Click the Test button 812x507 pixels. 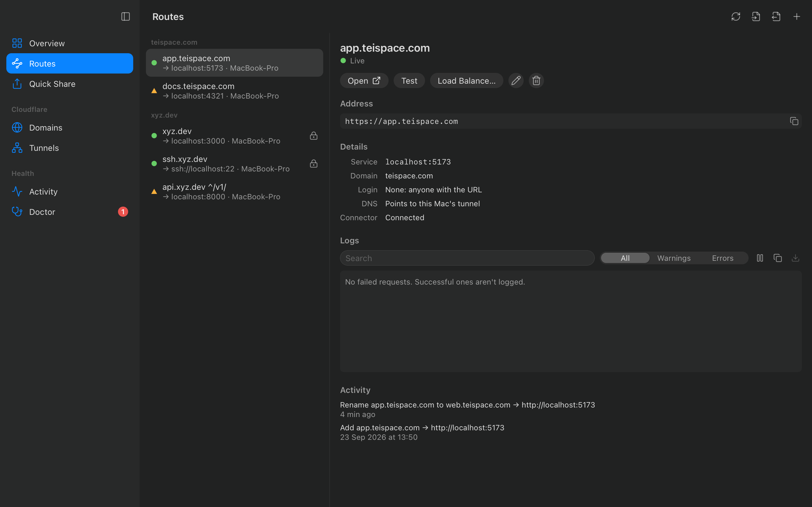tap(409, 80)
